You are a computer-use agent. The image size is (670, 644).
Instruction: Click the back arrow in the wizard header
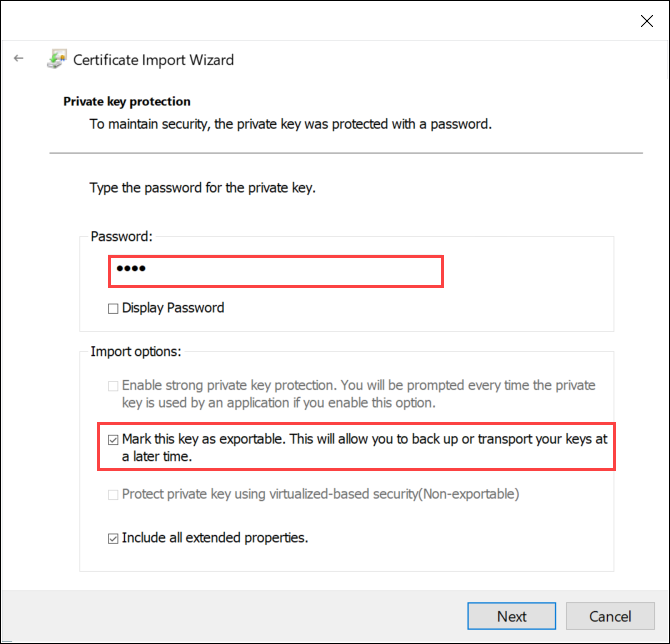tap(18, 59)
